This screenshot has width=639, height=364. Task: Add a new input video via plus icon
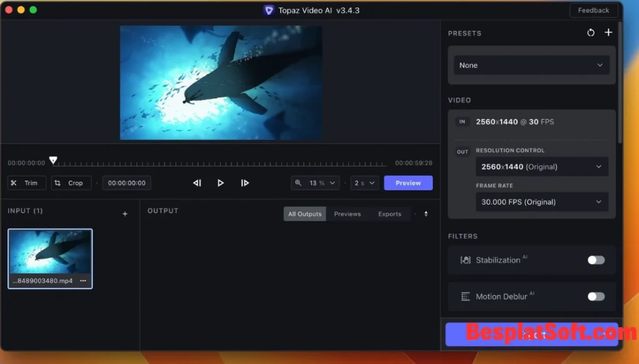click(124, 213)
